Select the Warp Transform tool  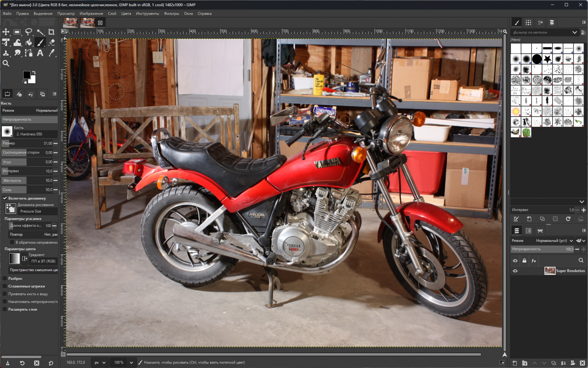click(x=17, y=42)
